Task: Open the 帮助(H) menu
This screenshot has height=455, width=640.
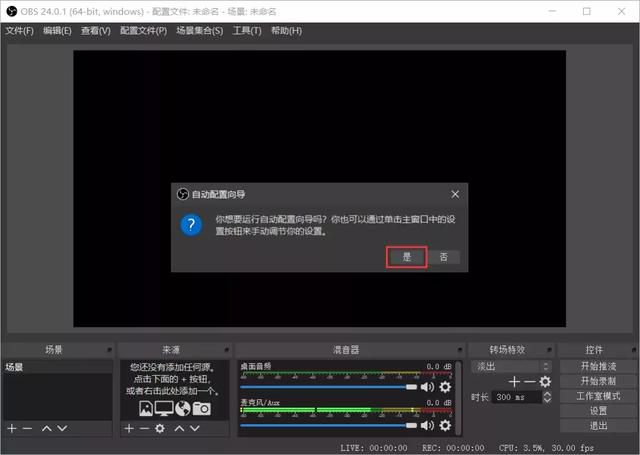Action: point(287,31)
